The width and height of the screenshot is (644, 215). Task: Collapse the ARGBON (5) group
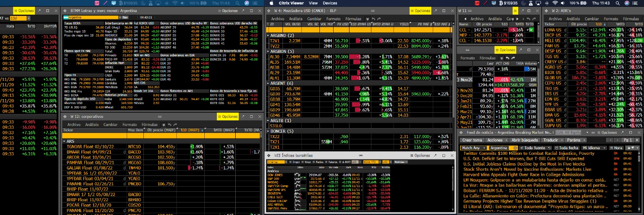267,51
